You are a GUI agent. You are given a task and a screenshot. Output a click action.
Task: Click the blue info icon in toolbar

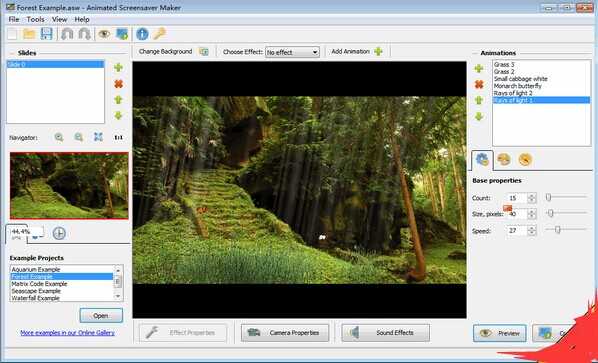pos(142,34)
